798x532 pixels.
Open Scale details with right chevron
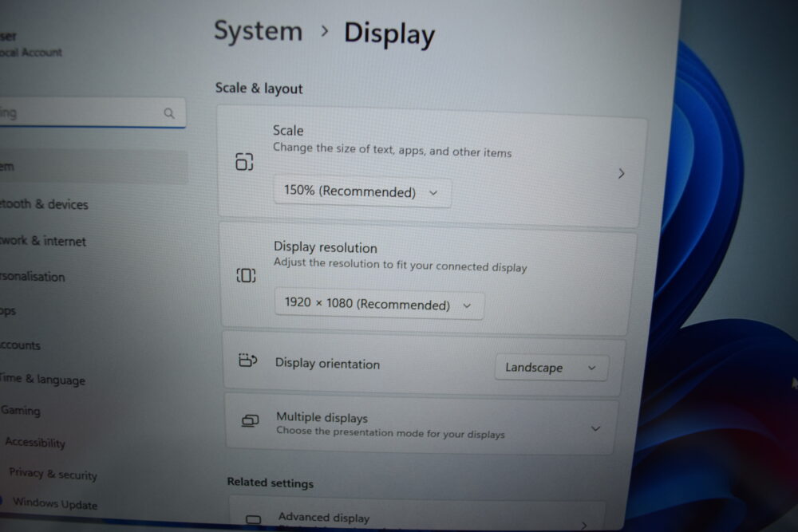pyautogui.click(x=621, y=173)
